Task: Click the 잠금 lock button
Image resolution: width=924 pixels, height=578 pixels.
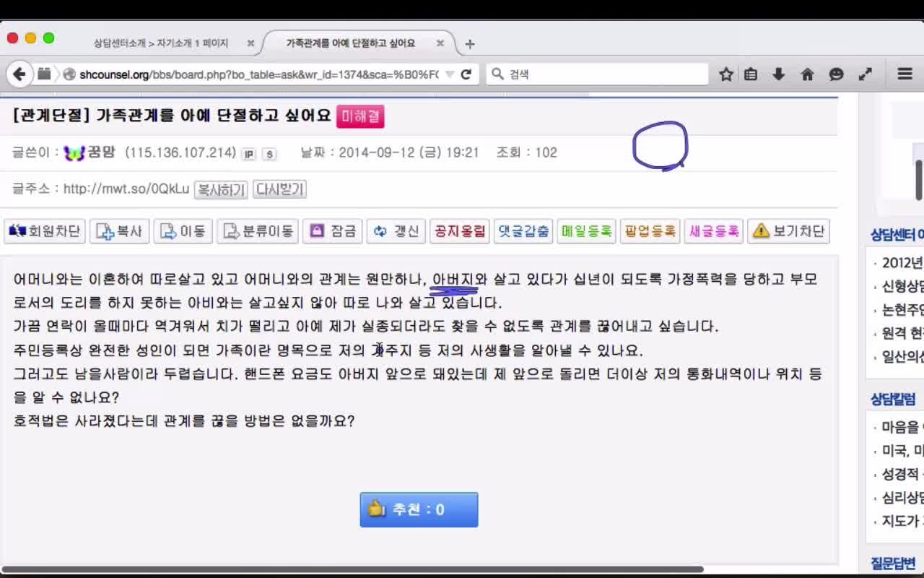Action: [x=332, y=231]
